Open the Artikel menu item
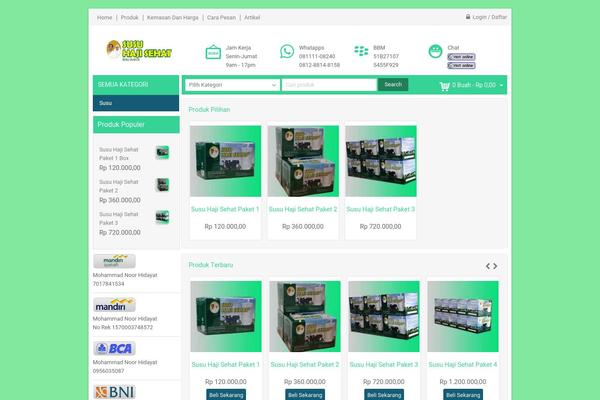The image size is (600, 400). pos(252,18)
